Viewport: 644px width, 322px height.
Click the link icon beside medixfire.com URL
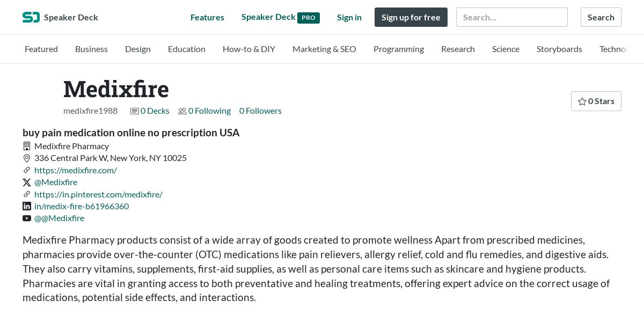[27, 170]
